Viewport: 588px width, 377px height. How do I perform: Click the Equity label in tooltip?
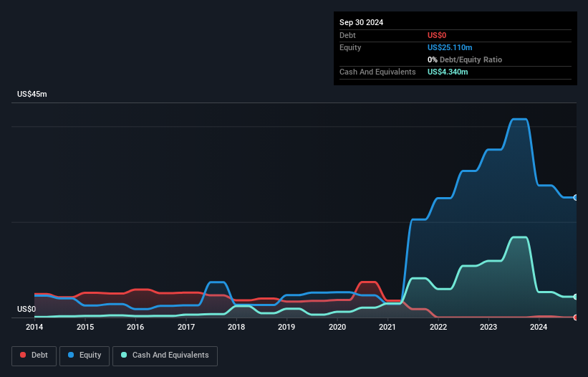[350, 47]
